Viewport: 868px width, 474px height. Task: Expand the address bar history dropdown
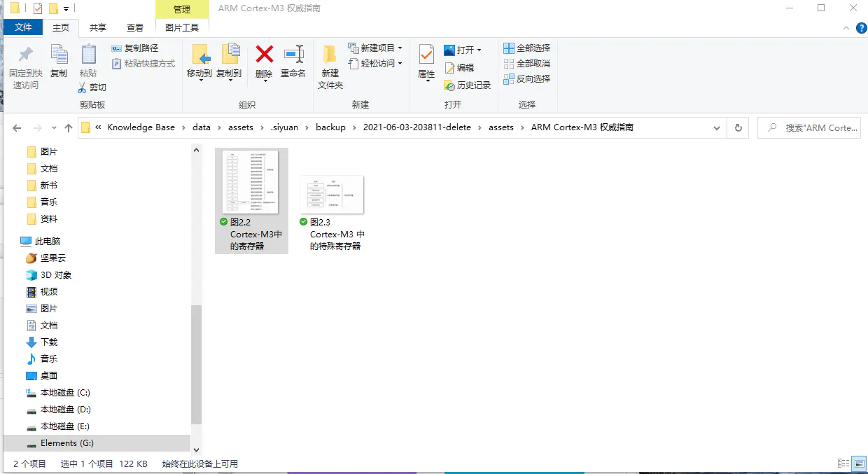pos(716,128)
